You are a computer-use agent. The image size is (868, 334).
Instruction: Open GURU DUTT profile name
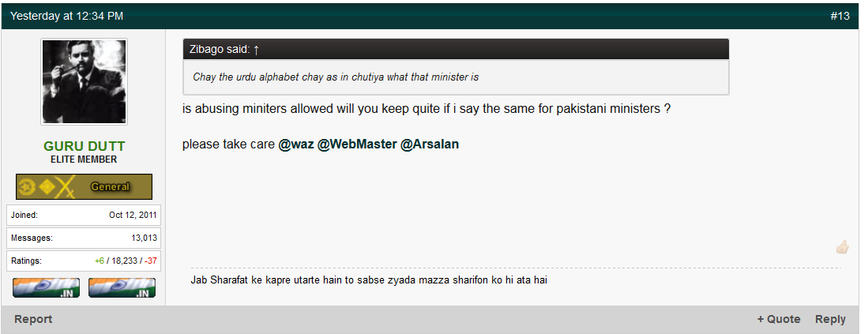coord(85,147)
